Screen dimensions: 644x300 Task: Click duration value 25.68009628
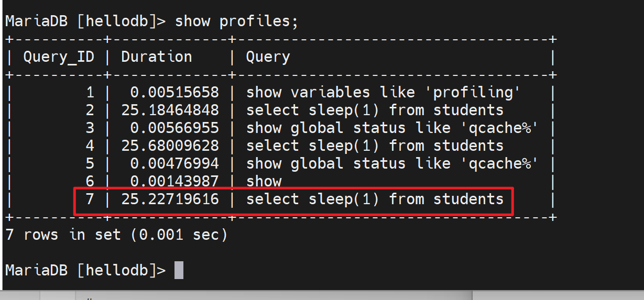(x=170, y=146)
